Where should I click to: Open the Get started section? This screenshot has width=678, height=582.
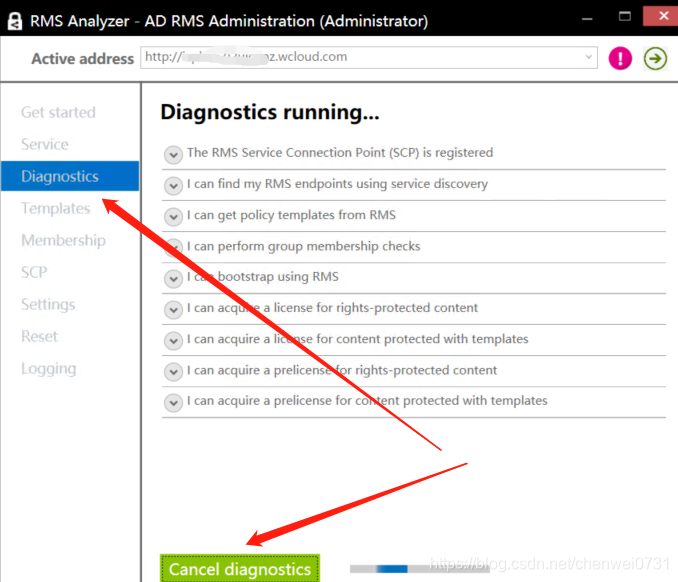pyautogui.click(x=58, y=112)
